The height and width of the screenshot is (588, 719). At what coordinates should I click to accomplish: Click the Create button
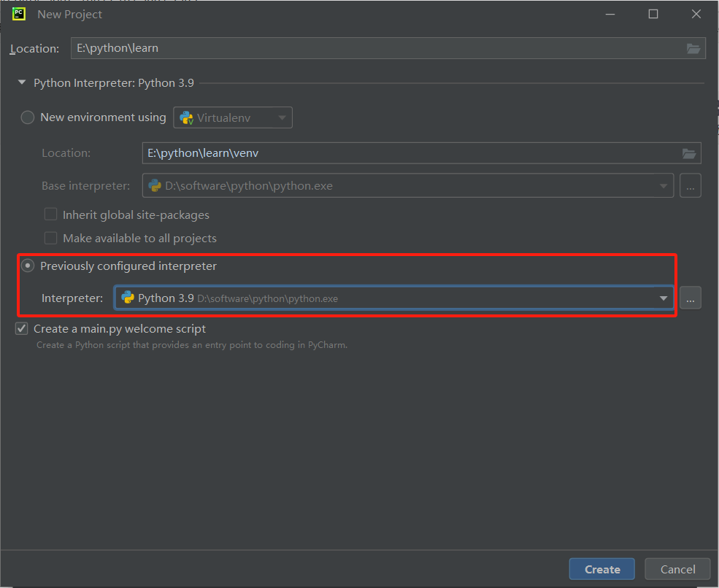click(x=602, y=569)
